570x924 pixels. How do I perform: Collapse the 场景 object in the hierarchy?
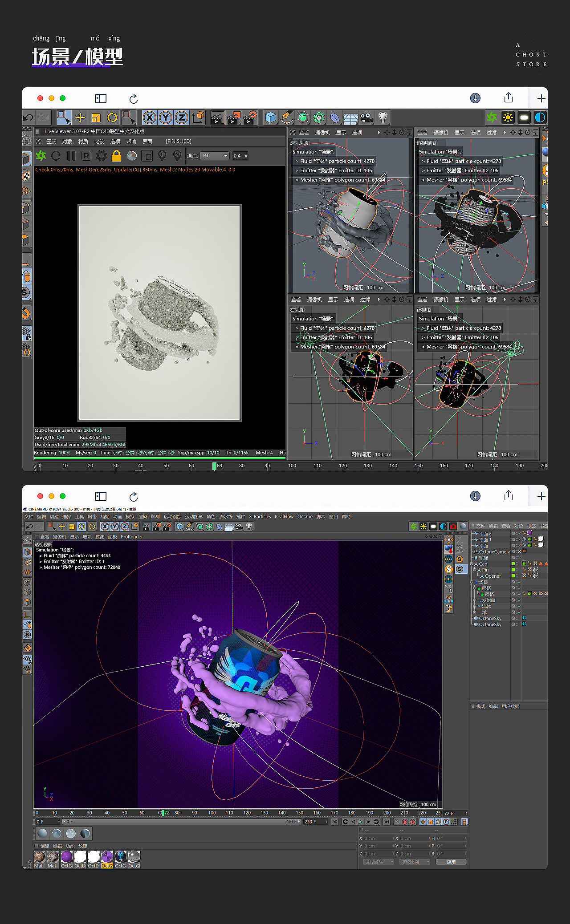point(472,582)
